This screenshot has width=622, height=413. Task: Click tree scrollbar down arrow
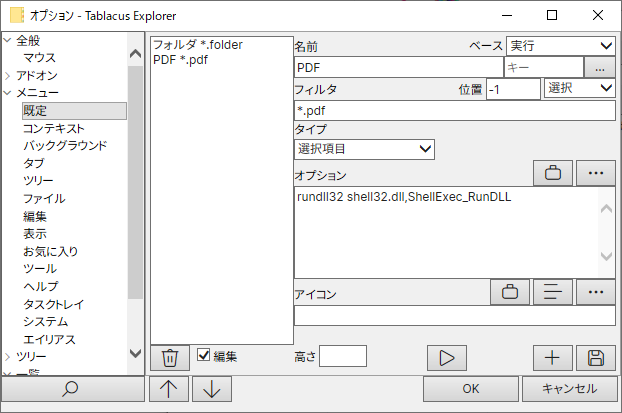[136, 353]
